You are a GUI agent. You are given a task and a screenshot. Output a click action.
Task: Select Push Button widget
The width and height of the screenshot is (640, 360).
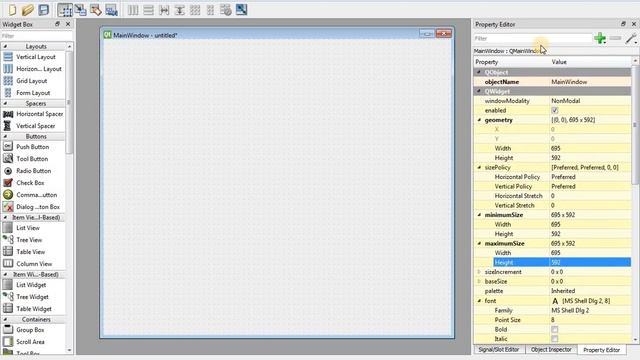click(x=33, y=147)
